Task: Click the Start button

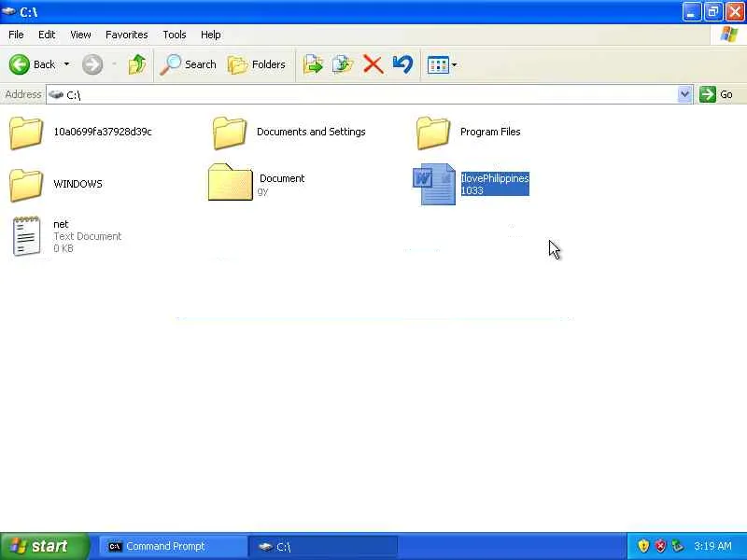Action: point(44,546)
